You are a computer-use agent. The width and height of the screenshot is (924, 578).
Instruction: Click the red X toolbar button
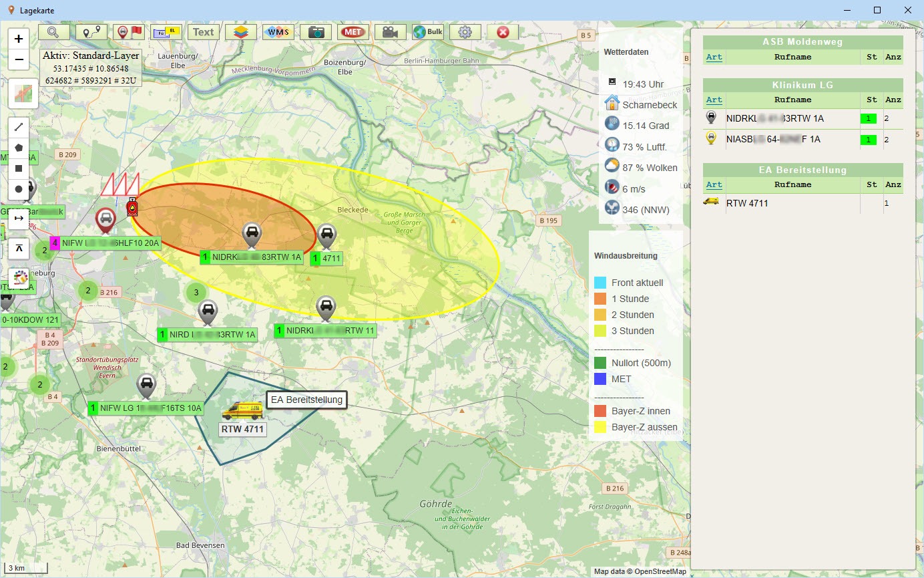[x=503, y=32]
